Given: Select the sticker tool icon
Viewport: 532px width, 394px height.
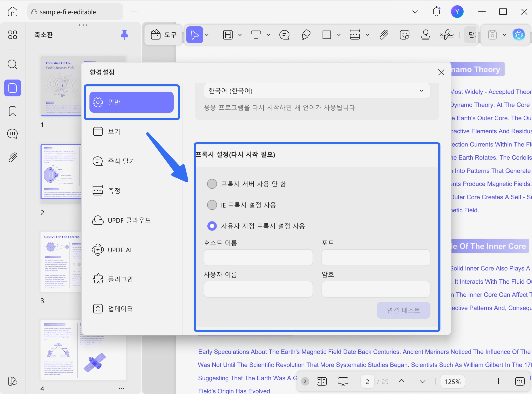Looking at the screenshot, I should click(404, 35).
